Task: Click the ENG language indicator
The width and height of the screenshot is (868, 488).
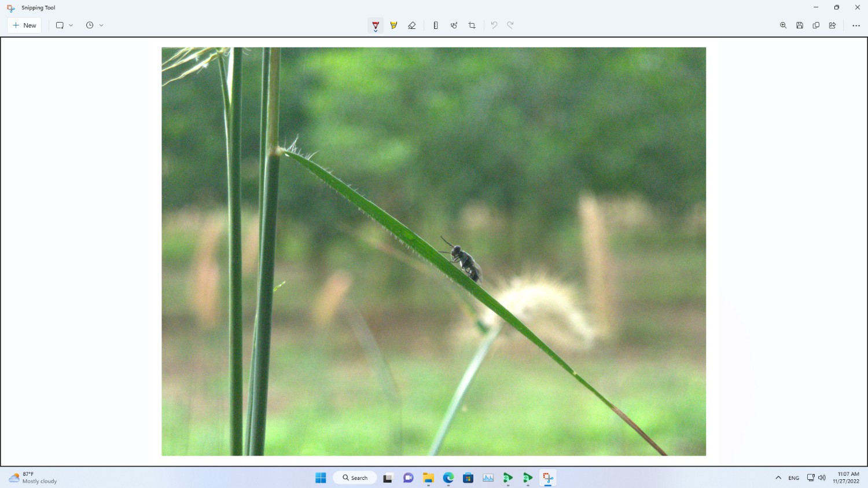Action: pyautogui.click(x=794, y=478)
